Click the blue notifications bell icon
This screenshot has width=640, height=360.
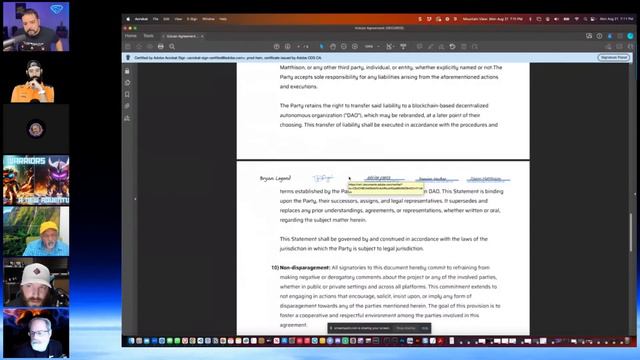click(610, 36)
